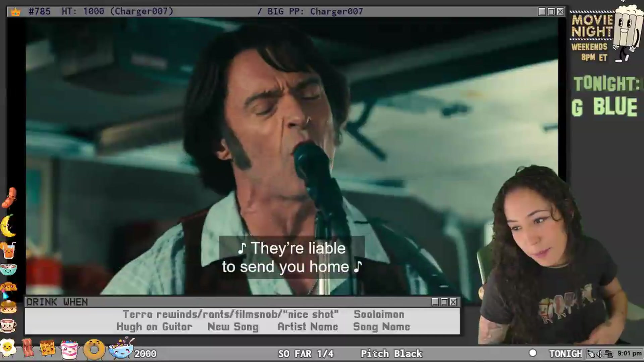Maximize the DRINK WHEN window

444,302
